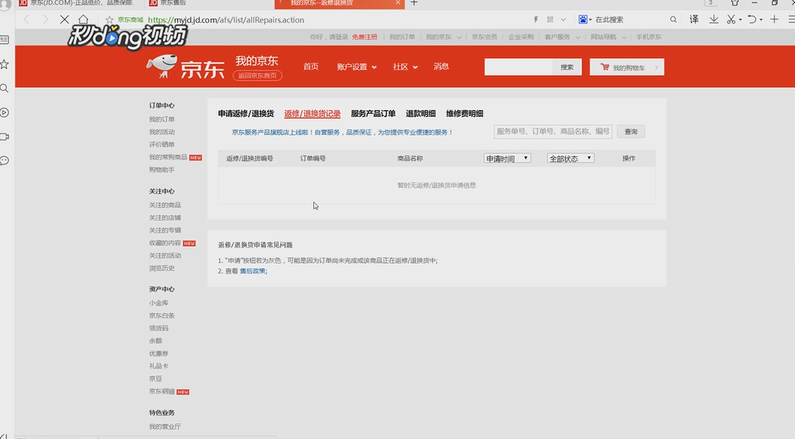Click the 查询 button
The height and width of the screenshot is (439, 795).
click(x=631, y=131)
